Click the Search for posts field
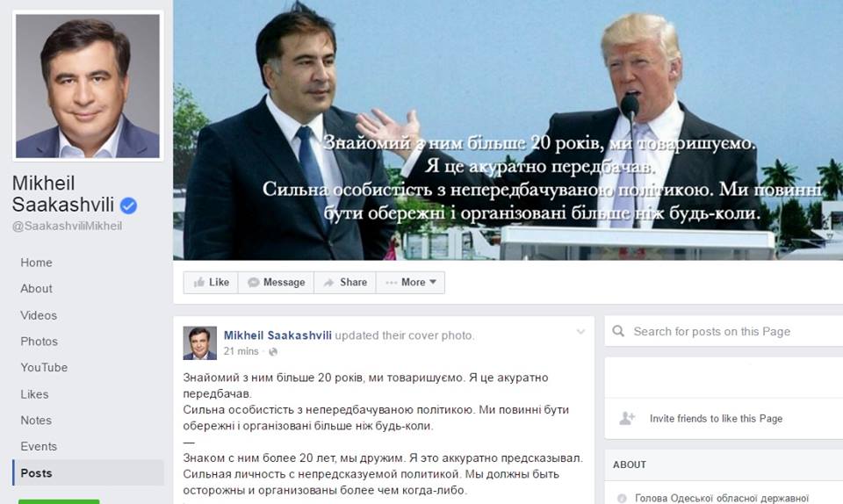 [724, 331]
